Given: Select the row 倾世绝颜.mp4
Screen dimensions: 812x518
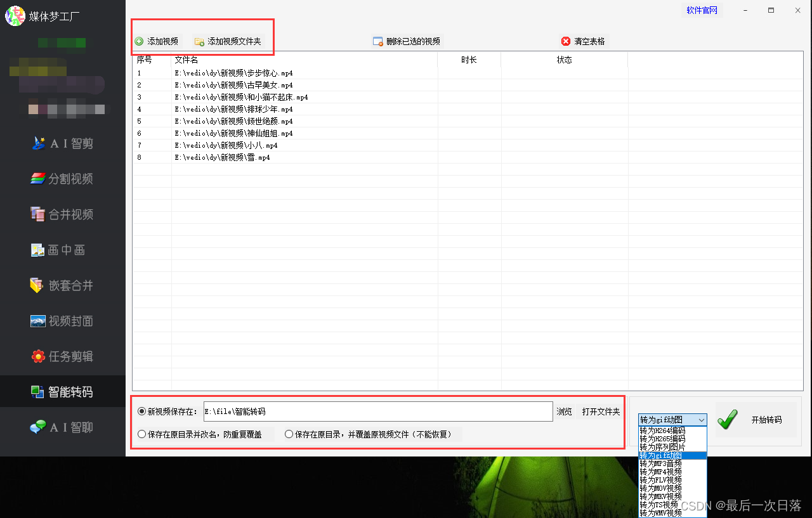Looking at the screenshot, I should tap(468, 121).
